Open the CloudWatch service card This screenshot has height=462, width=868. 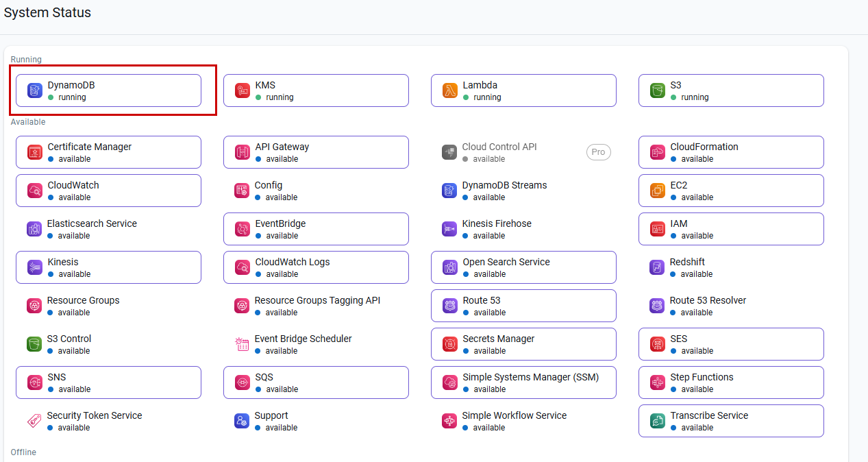(x=108, y=191)
